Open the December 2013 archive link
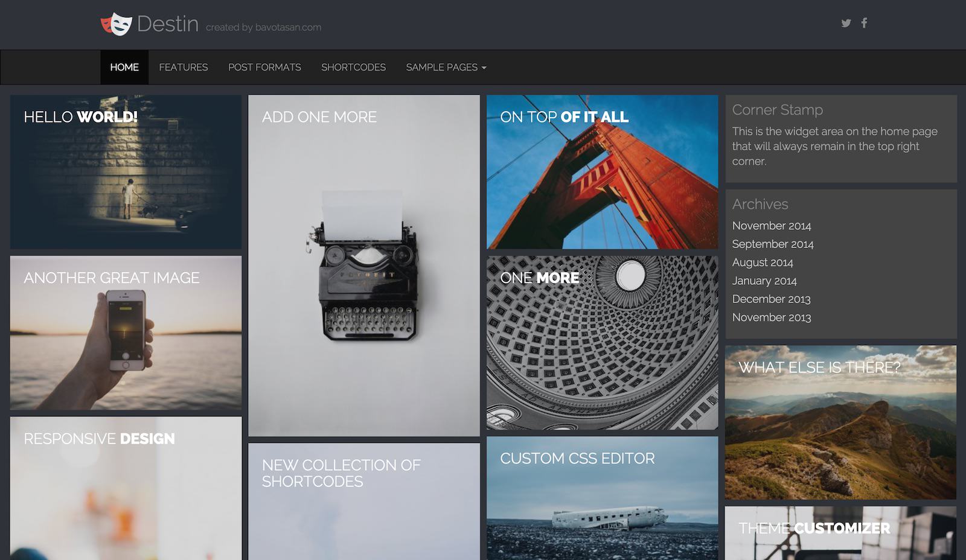966x560 pixels. (771, 299)
